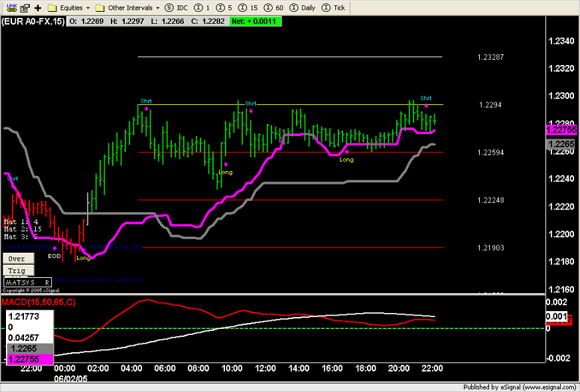Click the Trig button on chart

click(19, 271)
